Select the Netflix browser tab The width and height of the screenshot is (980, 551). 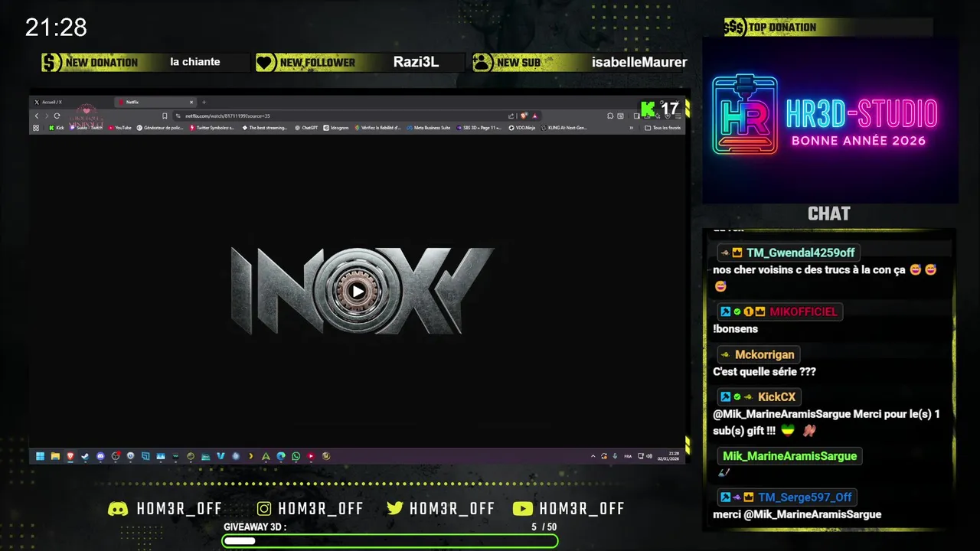155,102
